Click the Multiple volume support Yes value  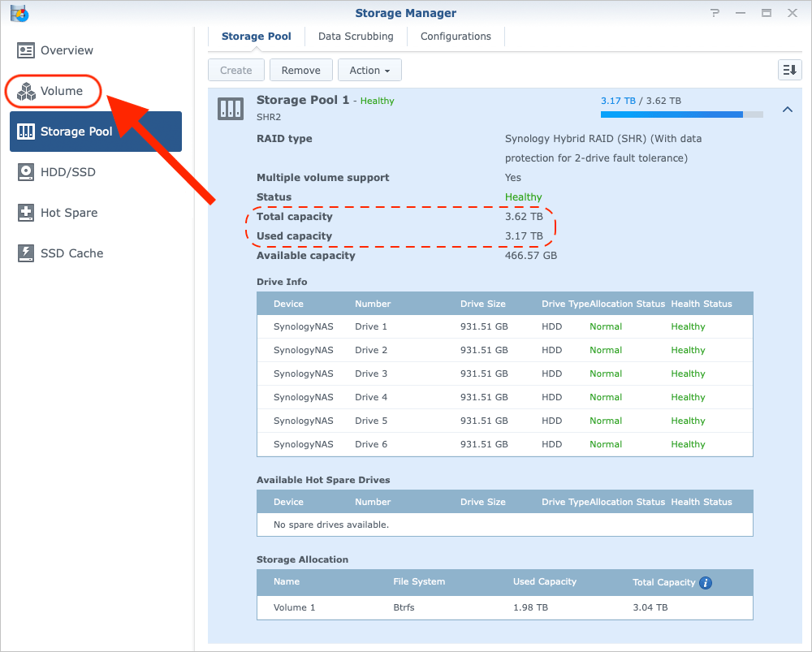pos(512,178)
